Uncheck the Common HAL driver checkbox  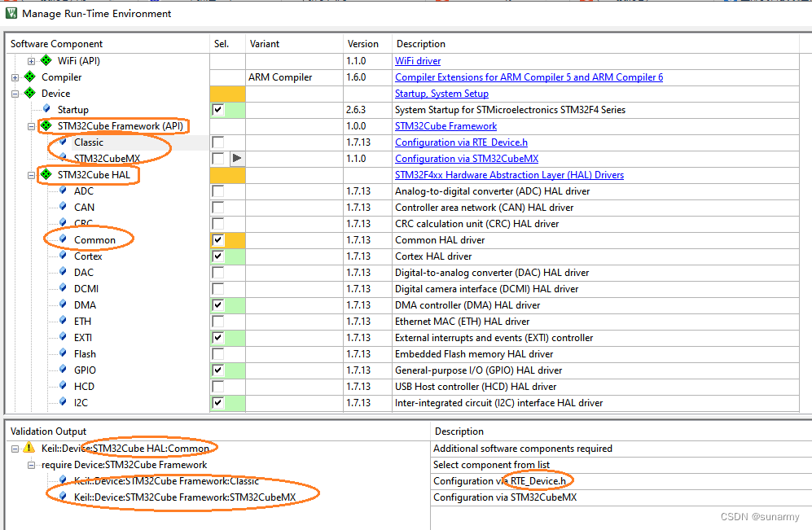tap(218, 240)
